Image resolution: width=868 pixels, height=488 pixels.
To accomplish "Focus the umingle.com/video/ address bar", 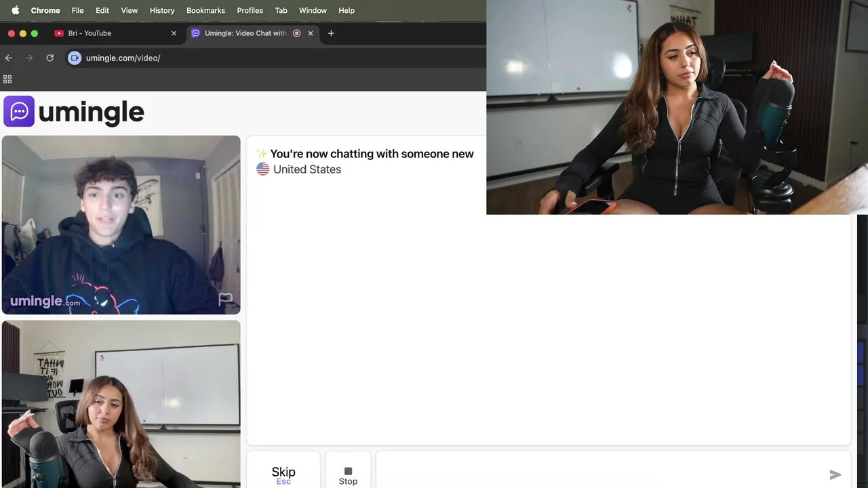I will pos(275,58).
